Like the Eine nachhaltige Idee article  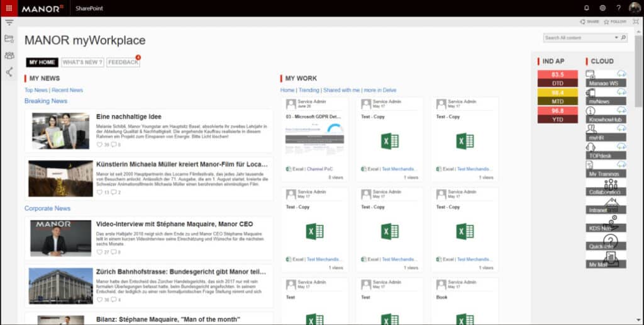click(99, 145)
